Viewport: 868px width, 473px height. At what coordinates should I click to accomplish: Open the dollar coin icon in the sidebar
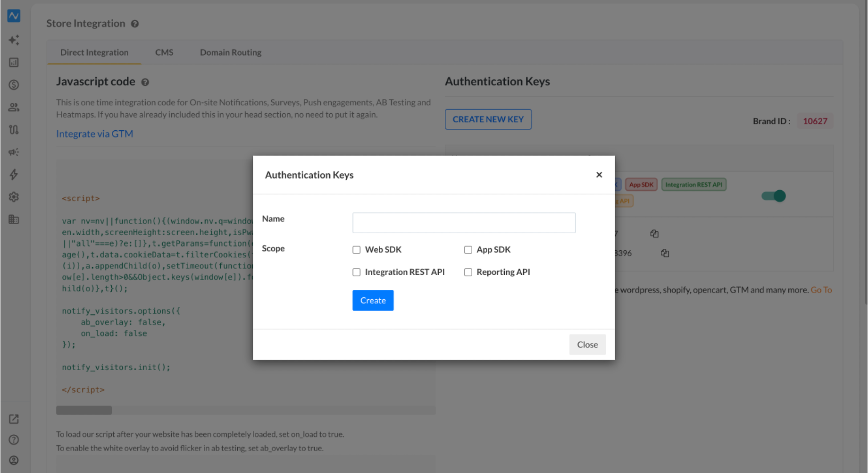coord(14,84)
